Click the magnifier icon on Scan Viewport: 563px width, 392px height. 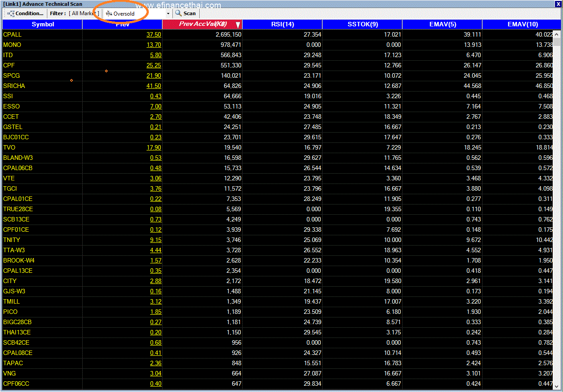click(x=178, y=13)
